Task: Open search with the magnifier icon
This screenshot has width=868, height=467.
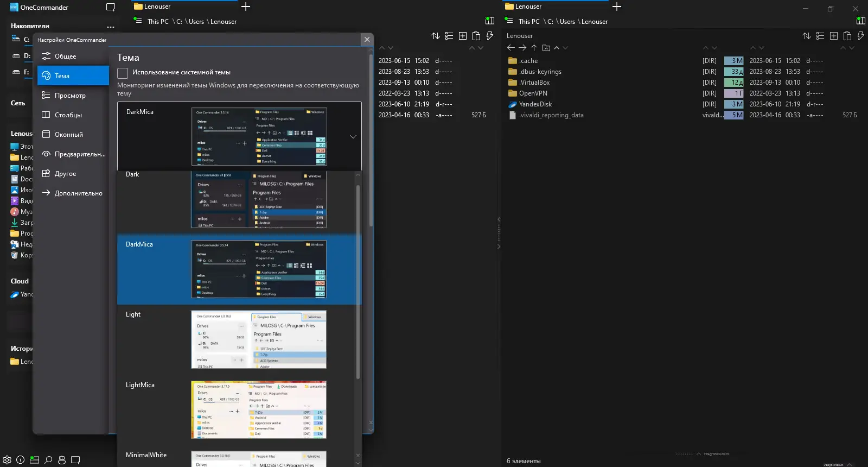Action: click(x=48, y=460)
